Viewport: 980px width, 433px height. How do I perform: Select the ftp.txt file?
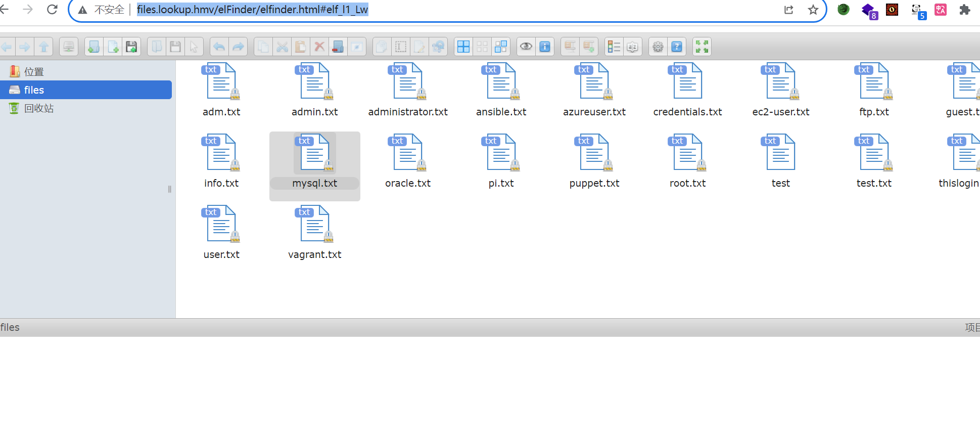click(874, 90)
